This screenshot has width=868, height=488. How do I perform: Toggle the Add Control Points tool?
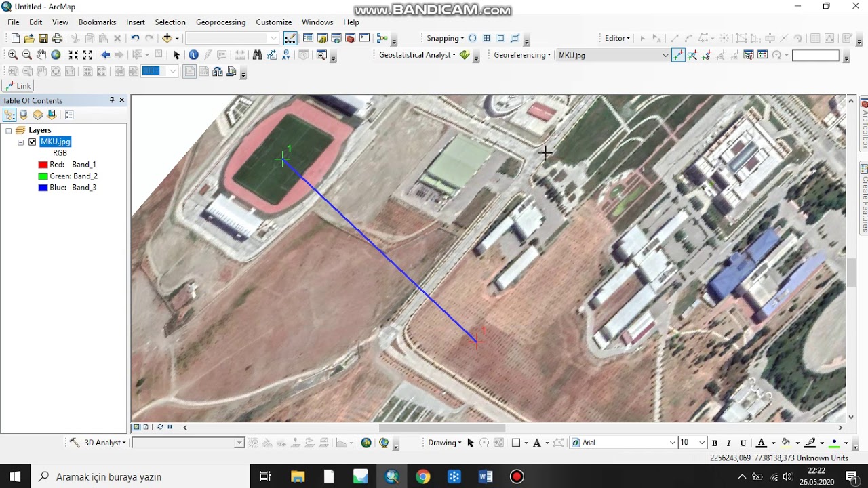pyautogui.click(x=678, y=56)
